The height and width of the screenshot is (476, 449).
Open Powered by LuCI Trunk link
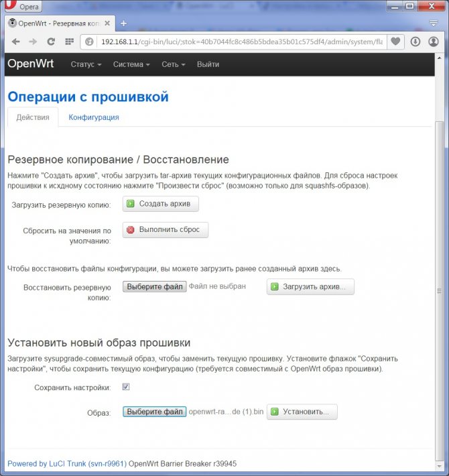coord(67,463)
